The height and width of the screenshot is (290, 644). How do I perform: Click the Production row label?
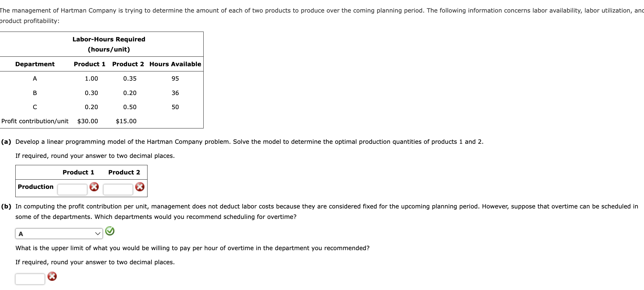(35, 186)
